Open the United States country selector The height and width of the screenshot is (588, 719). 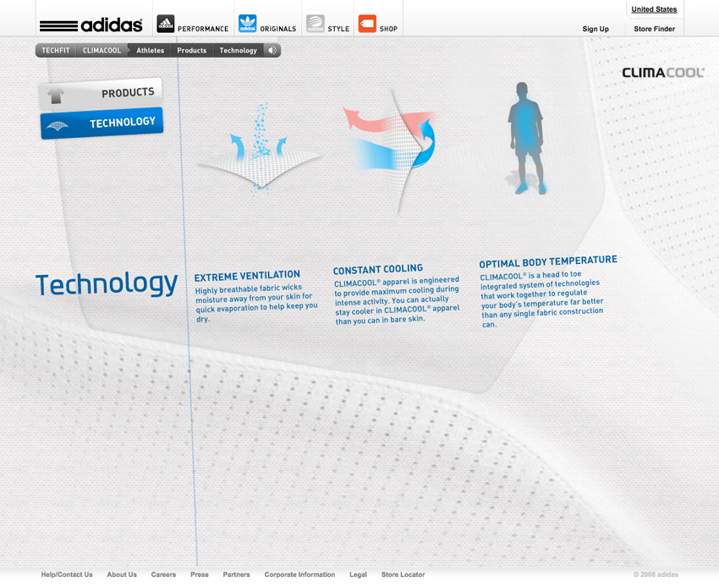click(654, 9)
